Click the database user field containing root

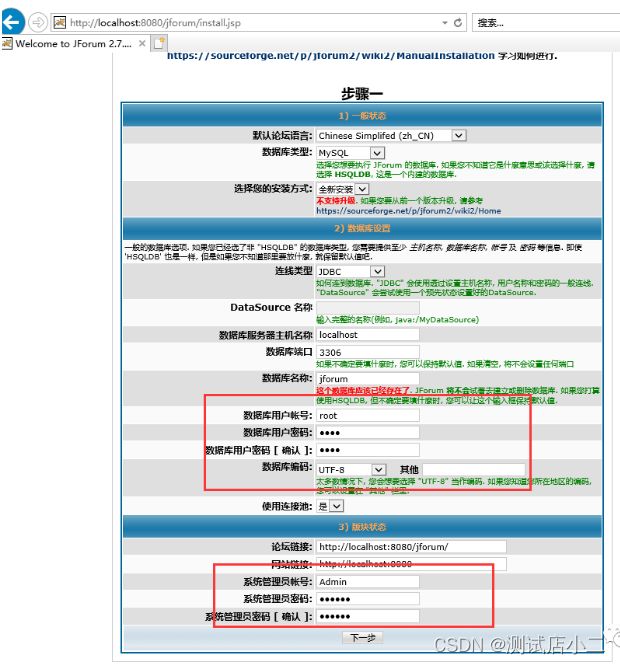[x=368, y=415]
